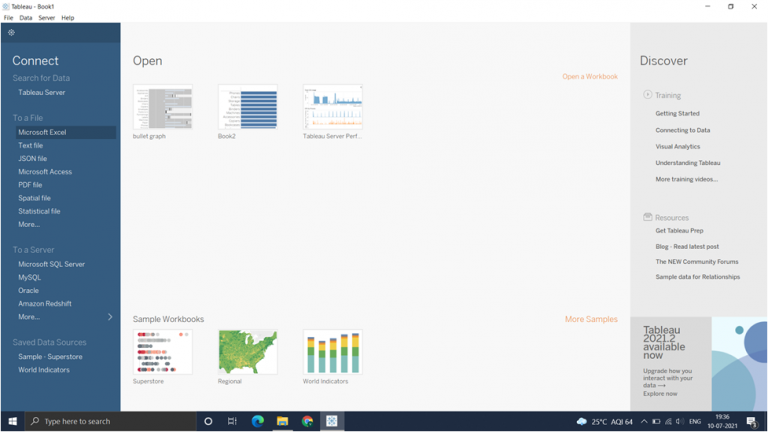This screenshot has width=768, height=432.
Task: Open Sample data for Relationships
Action: (697, 277)
